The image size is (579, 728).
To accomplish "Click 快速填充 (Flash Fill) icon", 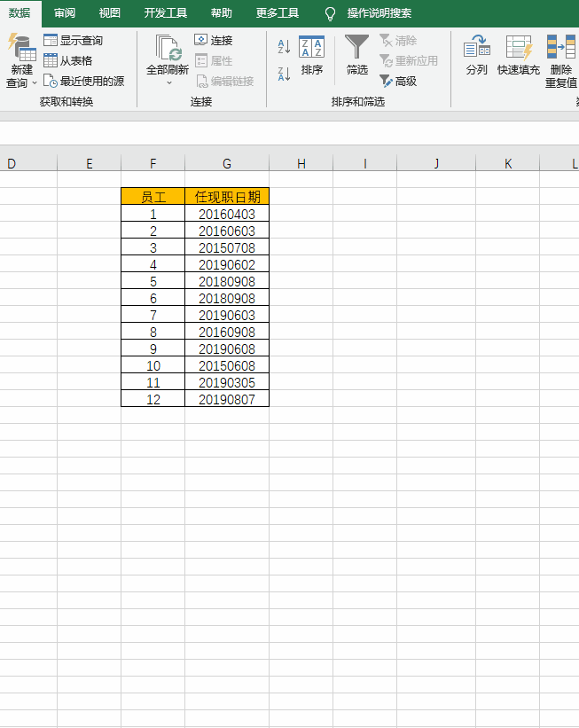I will (x=519, y=47).
